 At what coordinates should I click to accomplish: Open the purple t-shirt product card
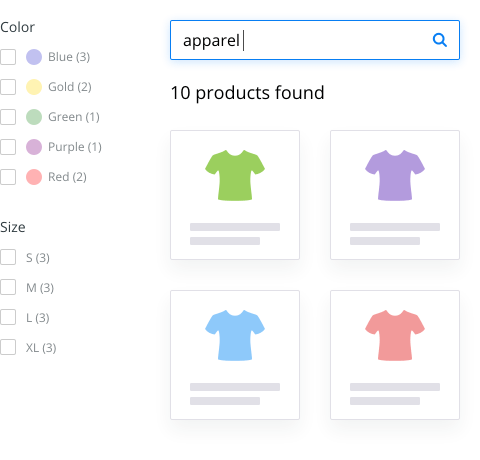click(x=395, y=195)
